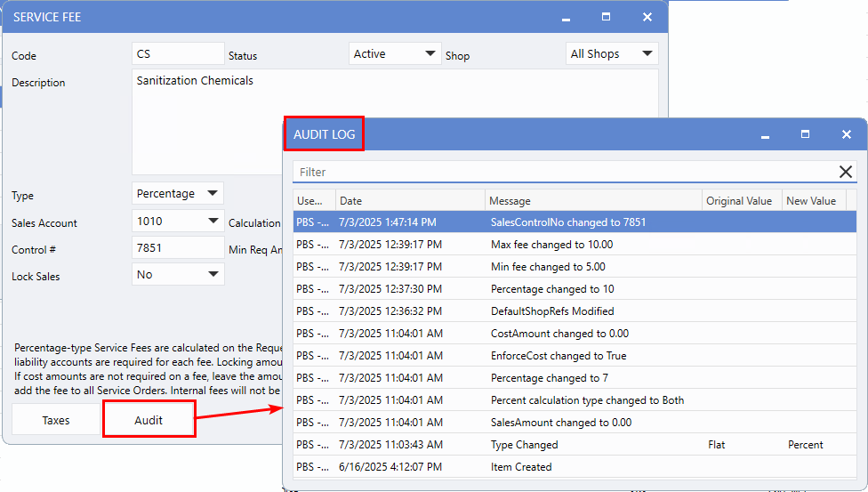
Task: Maximize the Service Fee window
Action: point(606,17)
